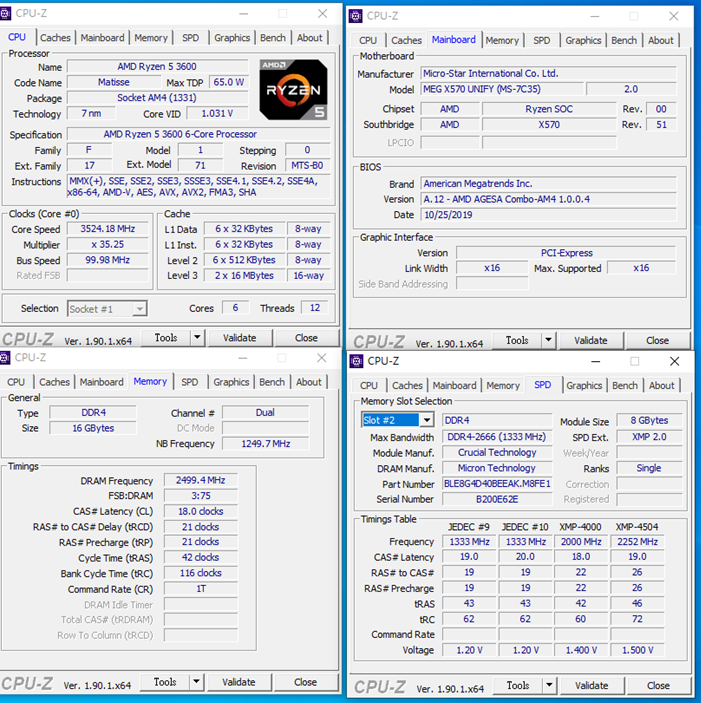Click Close button in Mainboard window
The height and width of the screenshot is (703, 701).
click(657, 340)
